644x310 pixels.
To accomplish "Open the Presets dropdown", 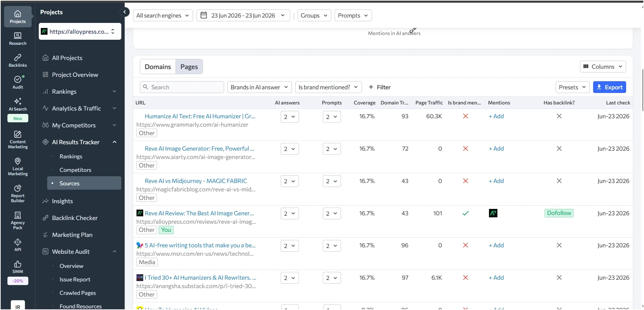I will [573, 87].
